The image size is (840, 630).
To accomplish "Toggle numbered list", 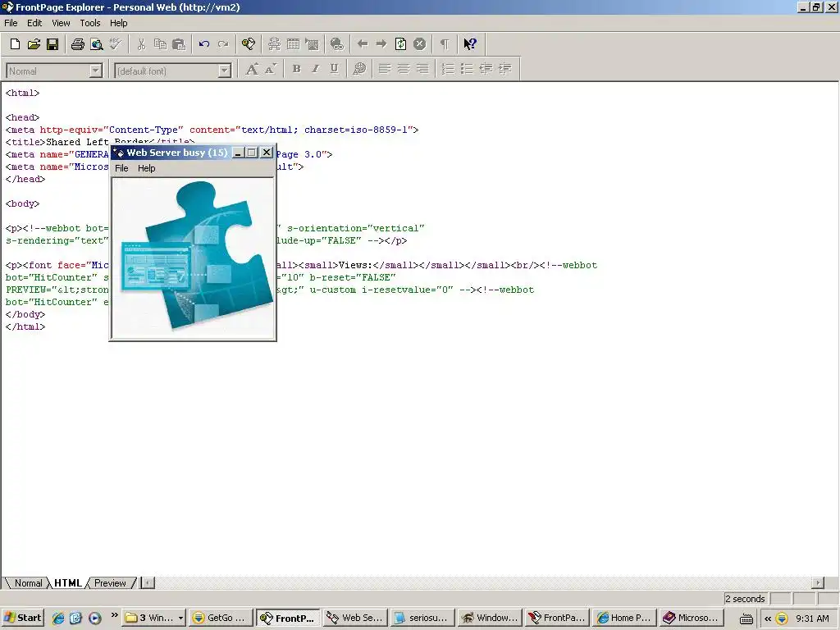I will point(448,69).
